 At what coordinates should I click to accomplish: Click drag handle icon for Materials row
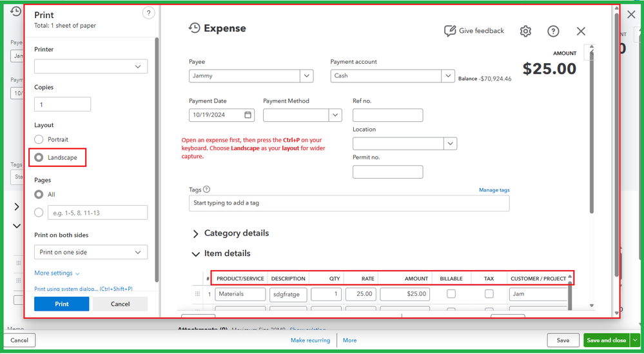[197, 294]
